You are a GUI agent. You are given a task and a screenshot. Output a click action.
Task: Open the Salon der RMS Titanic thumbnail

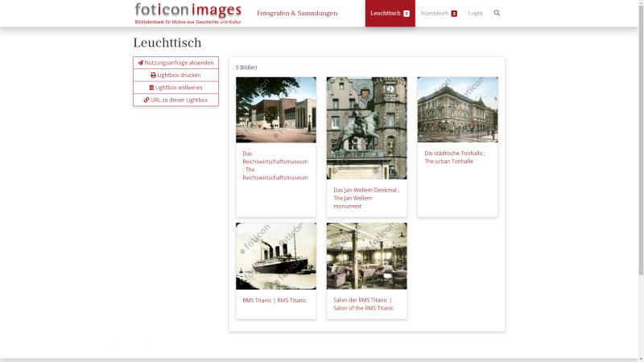367,256
